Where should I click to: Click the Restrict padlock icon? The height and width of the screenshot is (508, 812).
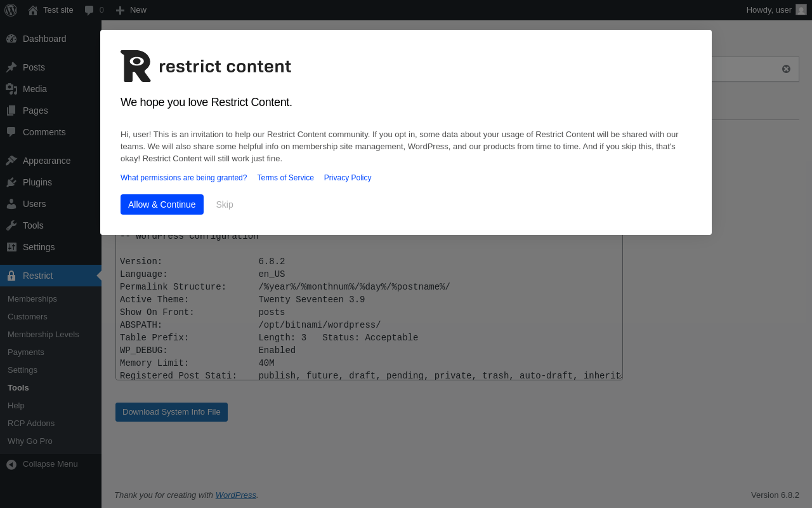[x=11, y=276]
